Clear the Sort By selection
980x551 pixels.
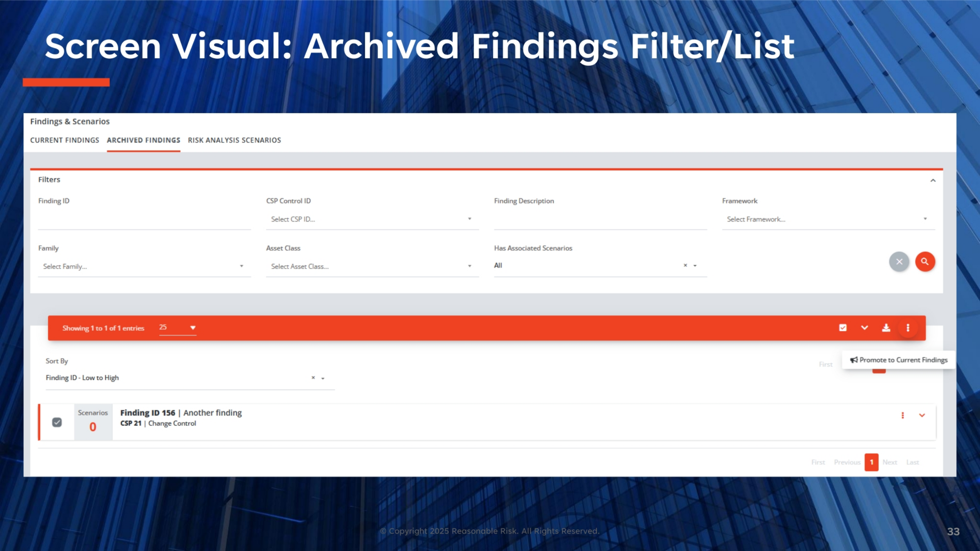313,378
